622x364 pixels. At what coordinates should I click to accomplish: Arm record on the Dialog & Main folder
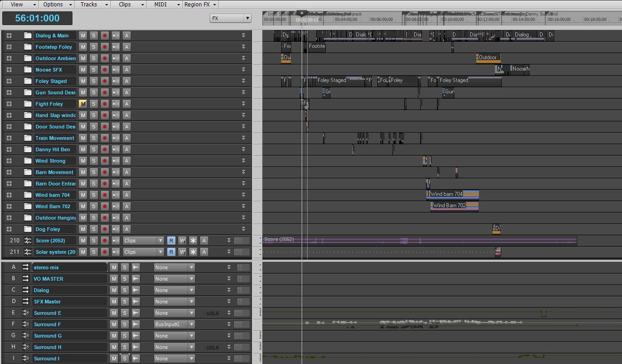104,36
